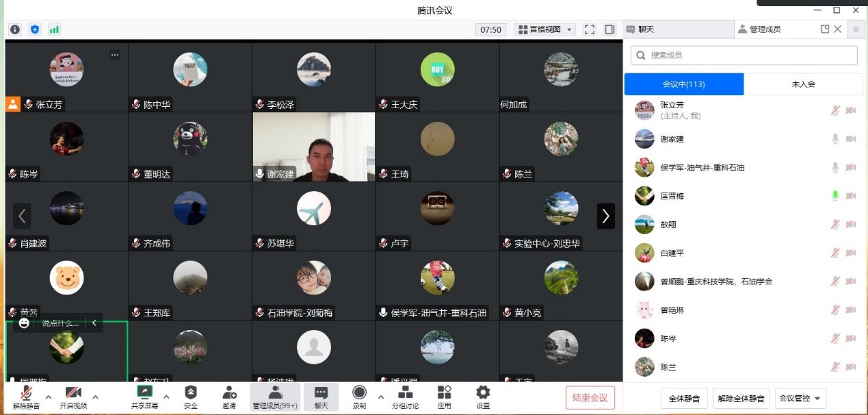Select 实验中心-刘忠华's tile in the grid
This screenshot has height=415, width=868.
[561, 216]
